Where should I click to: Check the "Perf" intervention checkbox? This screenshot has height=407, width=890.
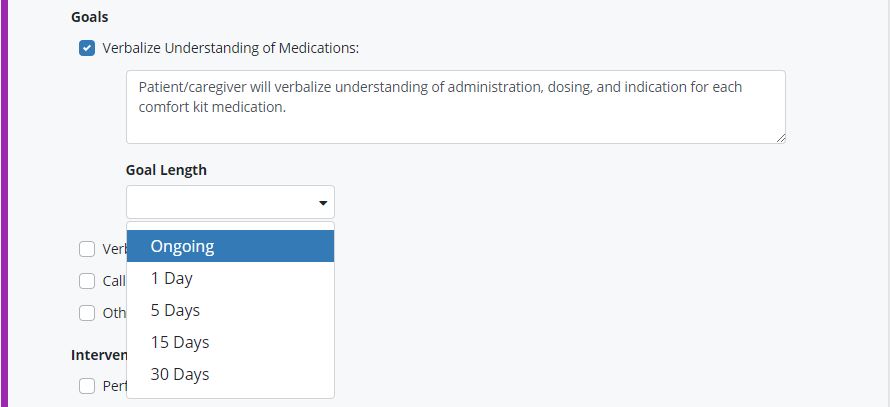pos(87,386)
